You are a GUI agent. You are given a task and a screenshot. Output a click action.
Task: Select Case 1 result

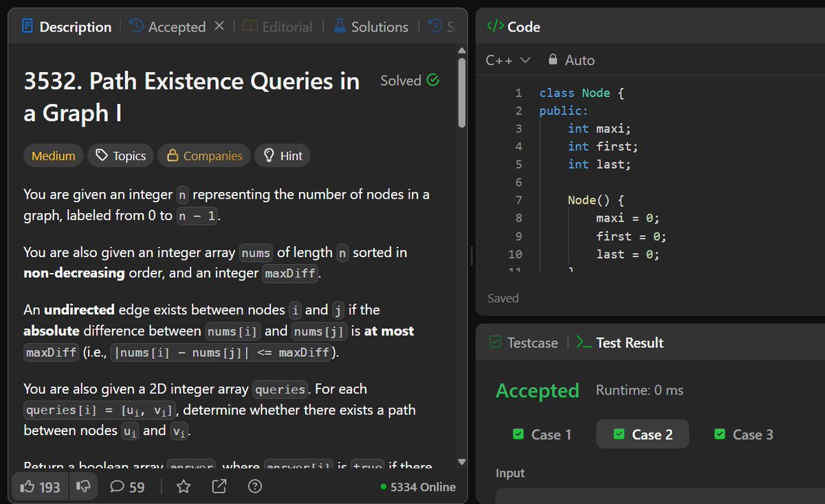coord(542,435)
